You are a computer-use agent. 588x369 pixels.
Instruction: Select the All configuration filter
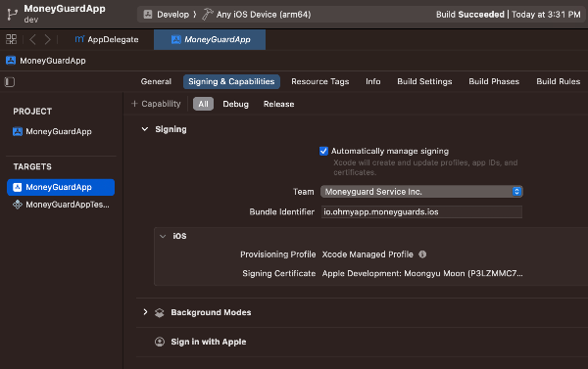pyautogui.click(x=203, y=104)
